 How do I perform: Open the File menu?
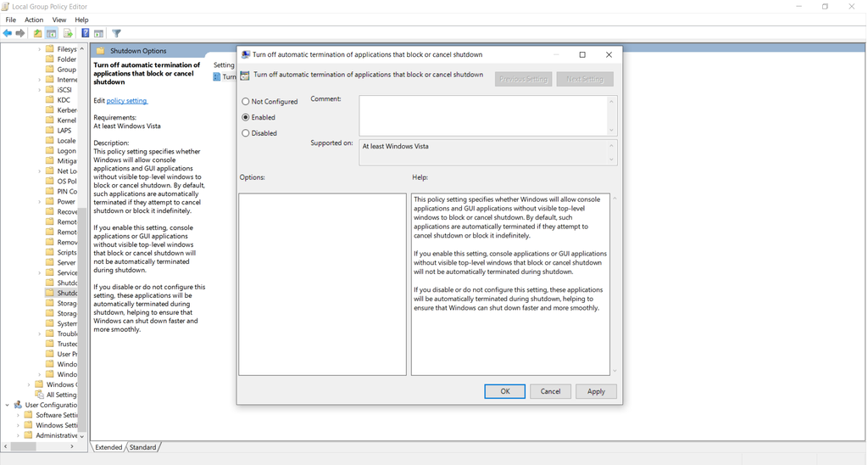coord(10,20)
